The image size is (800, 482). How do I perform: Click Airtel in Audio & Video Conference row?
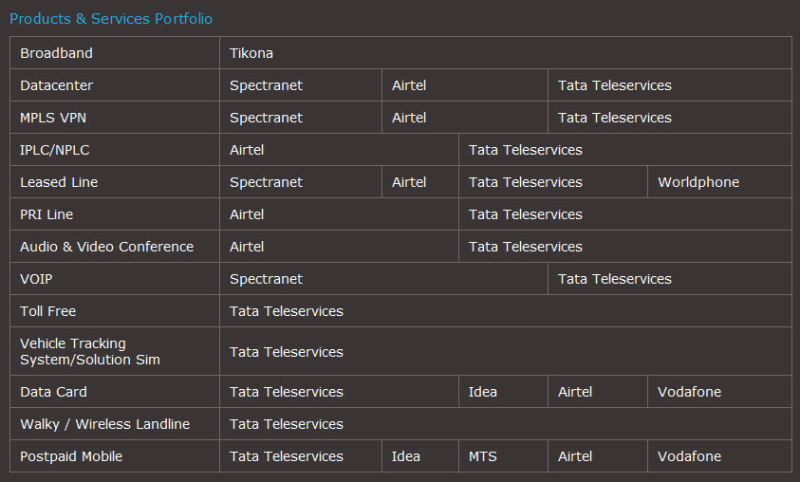[x=247, y=246]
